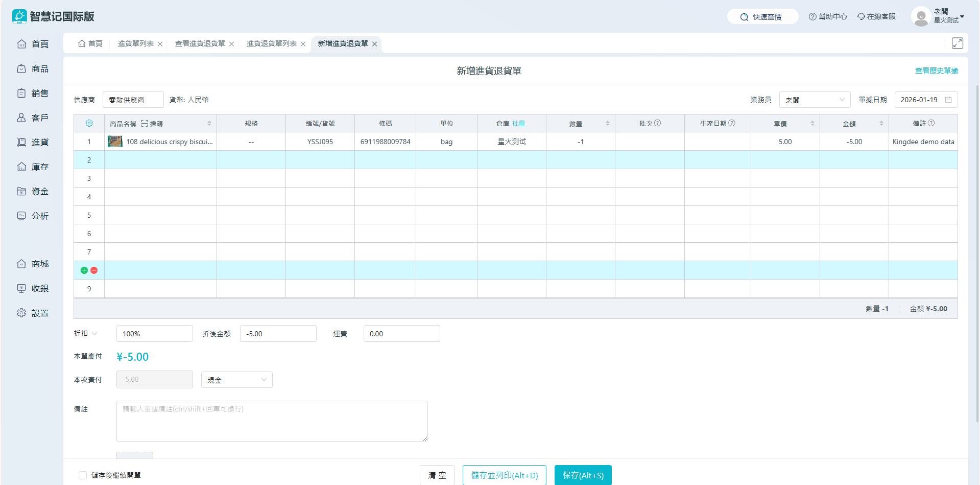Screen dimensions: 980x485
Task: Expand the 業務員 salesperson dropdown
Action: [815, 100]
